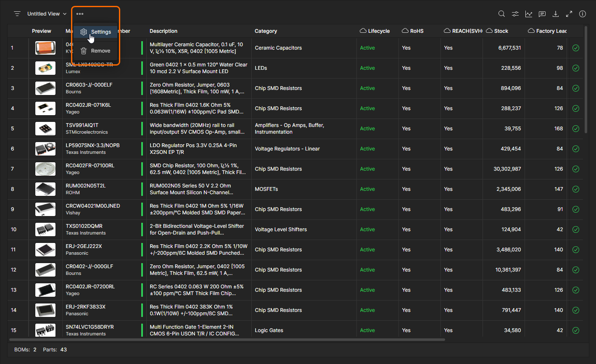Screen dimensions: 596x364
Task: Click the stock value 30,302,987
Action: [507, 169]
